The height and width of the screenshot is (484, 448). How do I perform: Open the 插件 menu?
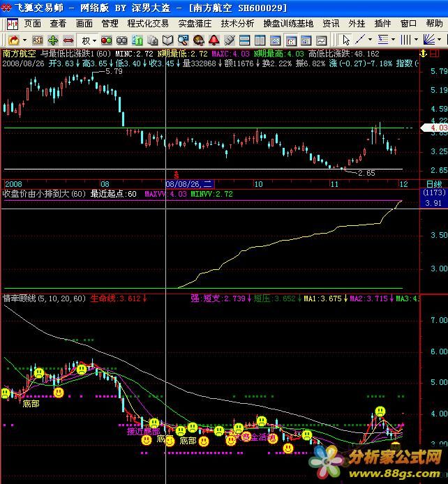(382, 24)
